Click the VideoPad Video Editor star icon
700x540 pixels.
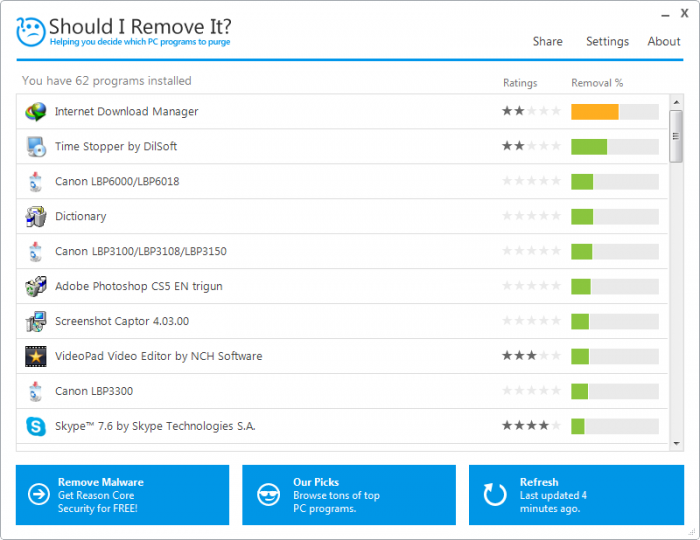click(x=36, y=356)
